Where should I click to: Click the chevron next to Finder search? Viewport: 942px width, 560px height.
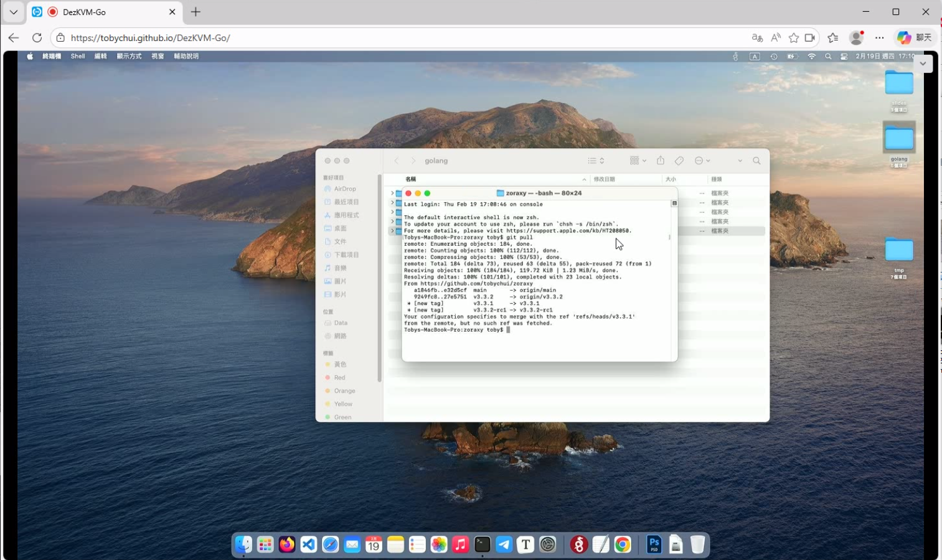click(x=740, y=161)
